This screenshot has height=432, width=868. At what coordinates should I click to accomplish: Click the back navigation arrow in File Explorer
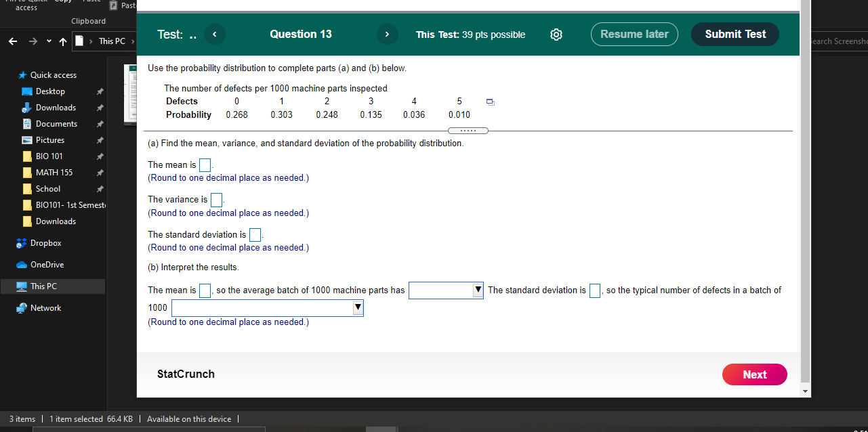[12, 41]
